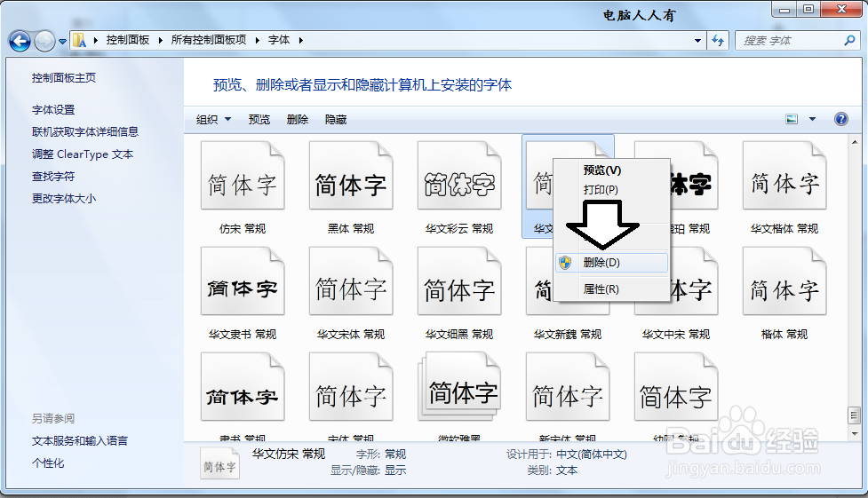The height and width of the screenshot is (498, 868).
Task: Expand the arrow after 控制面板 breadcrumb
Action: (x=161, y=41)
